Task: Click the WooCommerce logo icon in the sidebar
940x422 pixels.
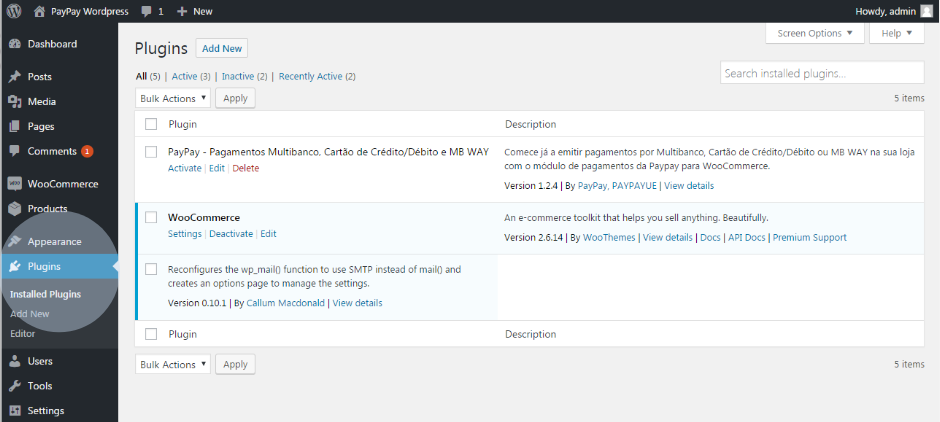Action: (15, 184)
